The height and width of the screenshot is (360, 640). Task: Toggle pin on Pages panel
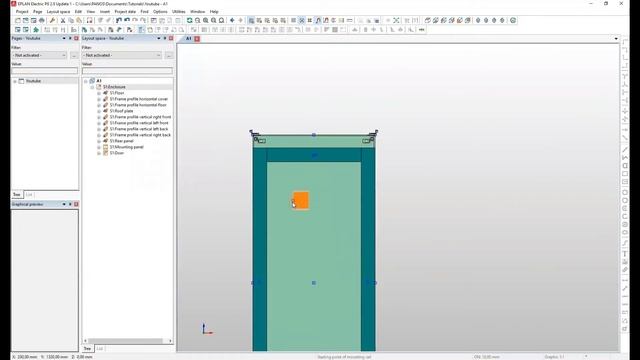click(70, 38)
